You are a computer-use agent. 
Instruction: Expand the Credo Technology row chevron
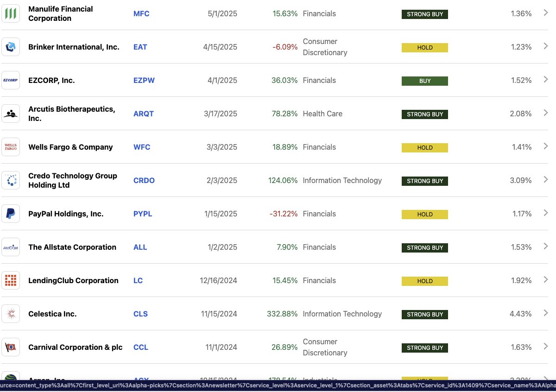click(546, 180)
